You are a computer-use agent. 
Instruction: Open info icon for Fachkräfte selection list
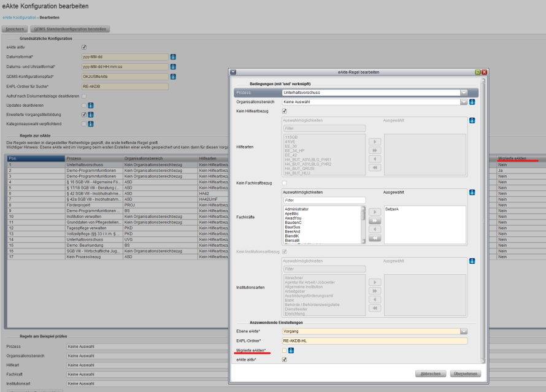point(472,193)
